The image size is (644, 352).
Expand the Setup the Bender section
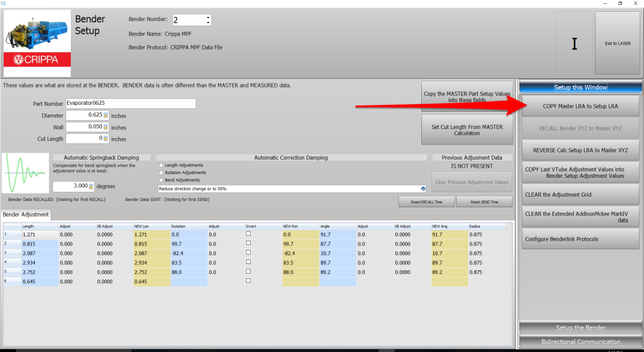(580, 327)
